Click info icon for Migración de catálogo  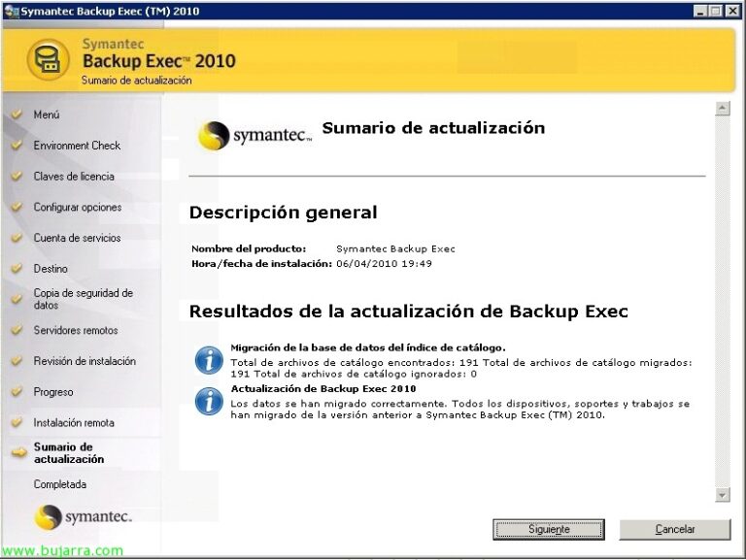click(x=209, y=360)
